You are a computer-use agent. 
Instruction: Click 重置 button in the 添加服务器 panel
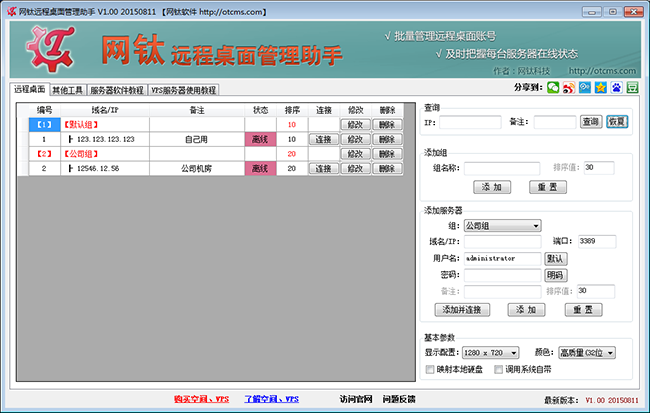click(583, 309)
